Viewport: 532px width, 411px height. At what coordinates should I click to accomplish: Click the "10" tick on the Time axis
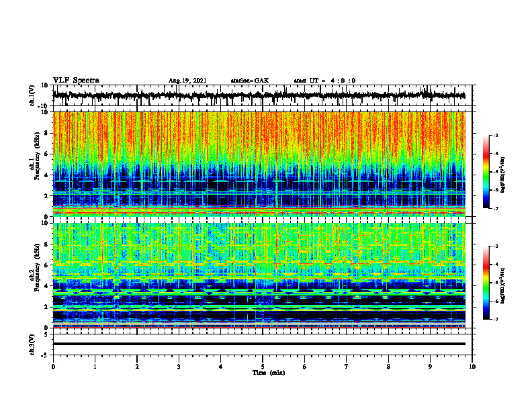472,367
